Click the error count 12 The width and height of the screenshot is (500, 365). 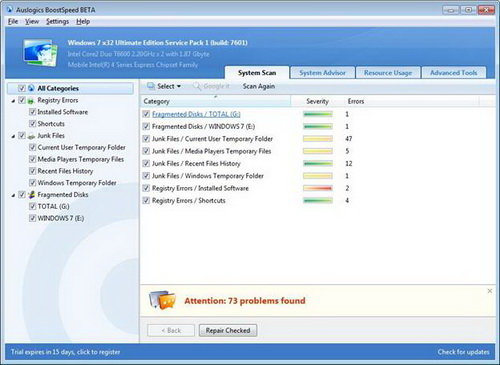point(349,163)
